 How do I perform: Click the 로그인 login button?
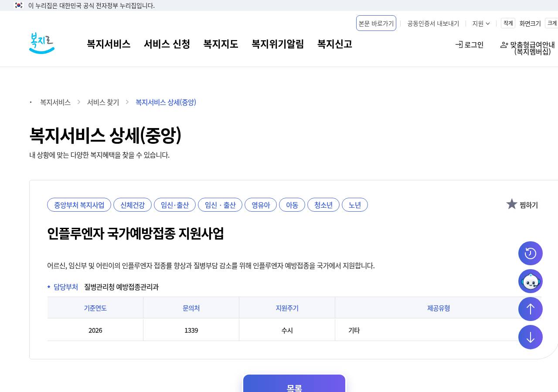tap(470, 44)
